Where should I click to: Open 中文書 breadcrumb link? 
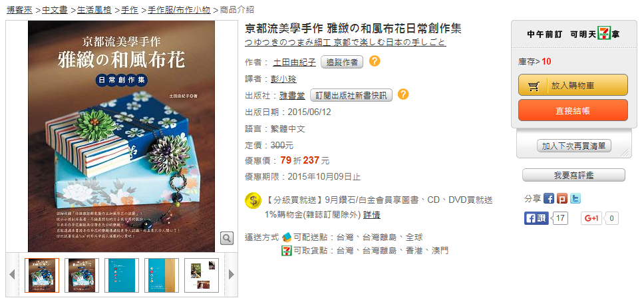click(x=55, y=10)
